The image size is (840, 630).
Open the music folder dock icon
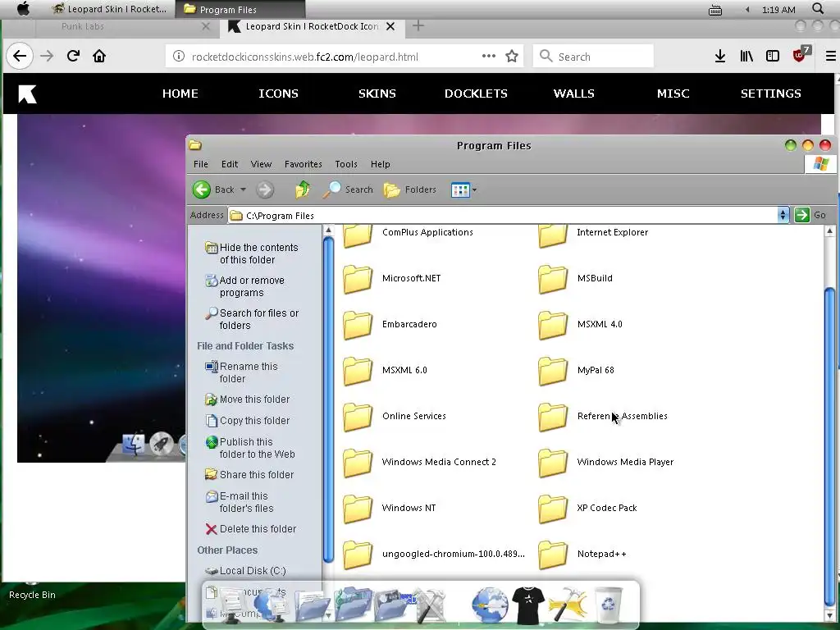pyautogui.click(x=352, y=605)
